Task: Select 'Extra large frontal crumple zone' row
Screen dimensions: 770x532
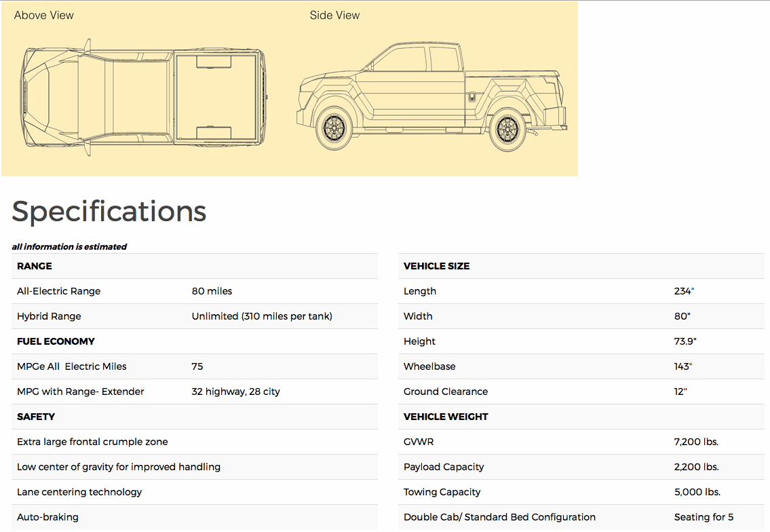Action: [195, 442]
